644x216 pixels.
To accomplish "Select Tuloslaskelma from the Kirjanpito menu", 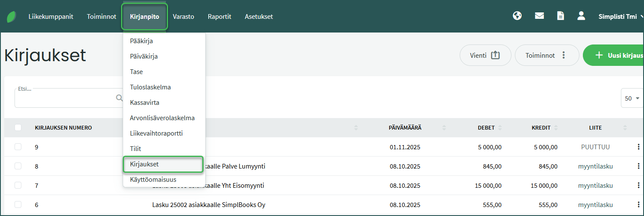I will tap(150, 87).
